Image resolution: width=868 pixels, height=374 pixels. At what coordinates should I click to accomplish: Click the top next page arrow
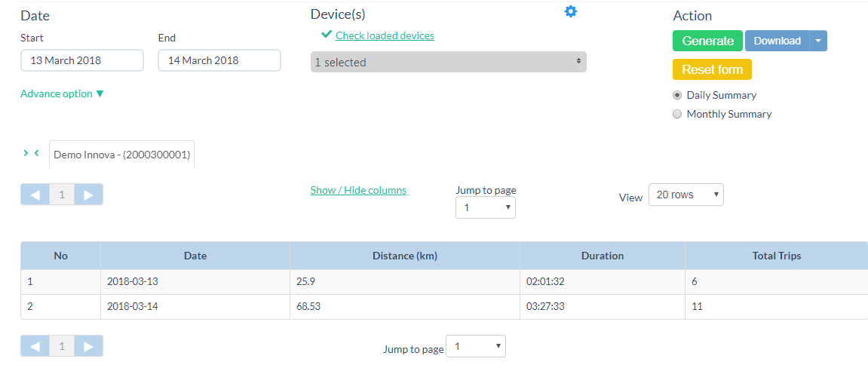[89, 195]
